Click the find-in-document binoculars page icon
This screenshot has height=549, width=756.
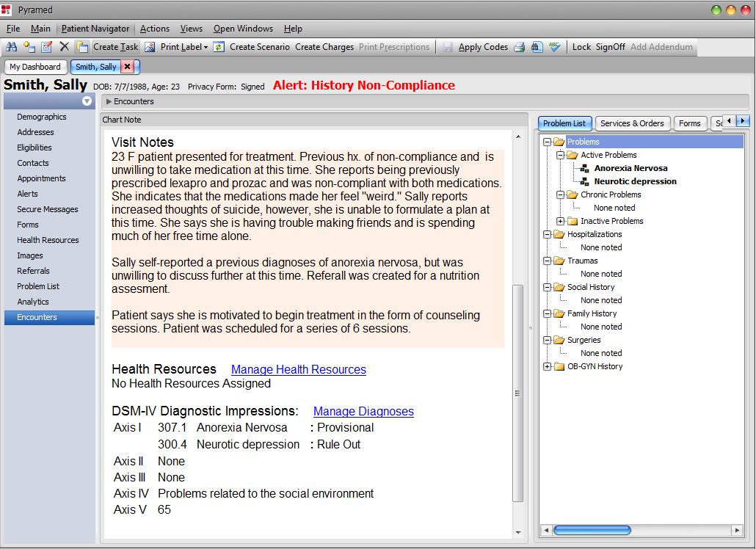[537, 47]
